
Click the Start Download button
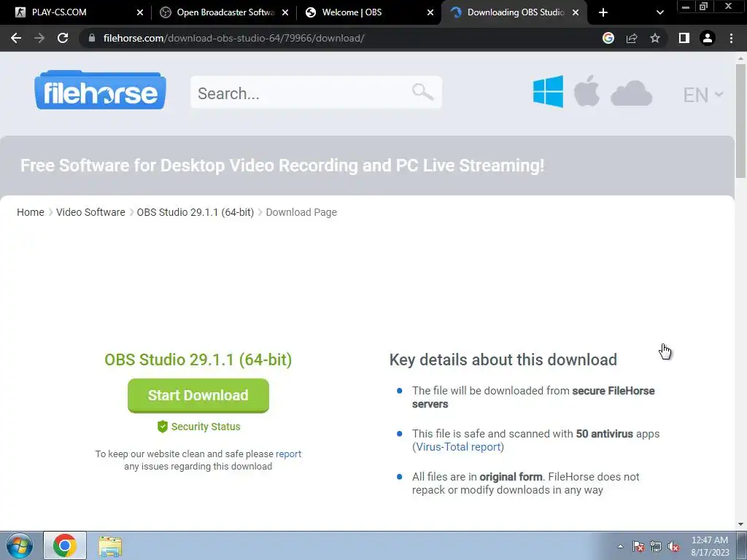(x=198, y=395)
